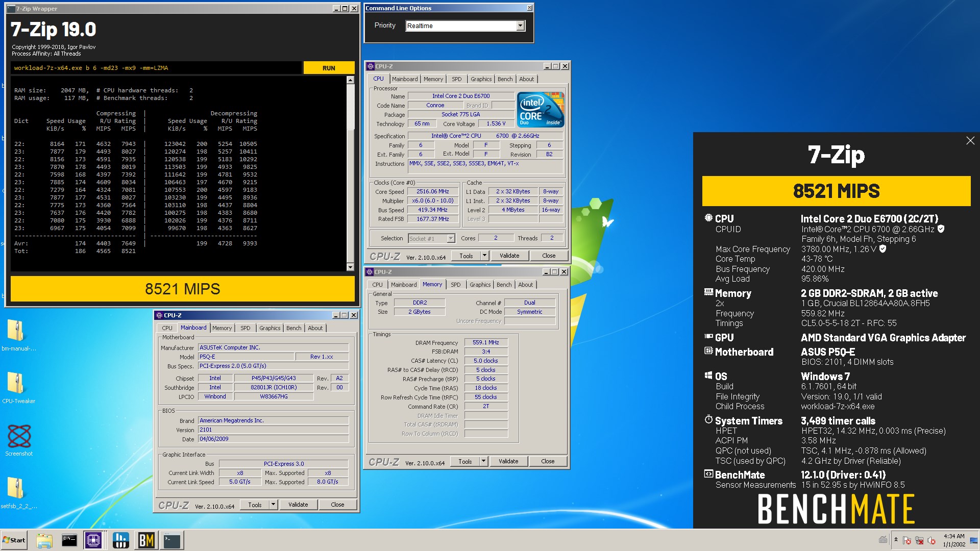
Task: Click the GPU section icon in BenchMate panel
Action: pyautogui.click(x=708, y=337)
